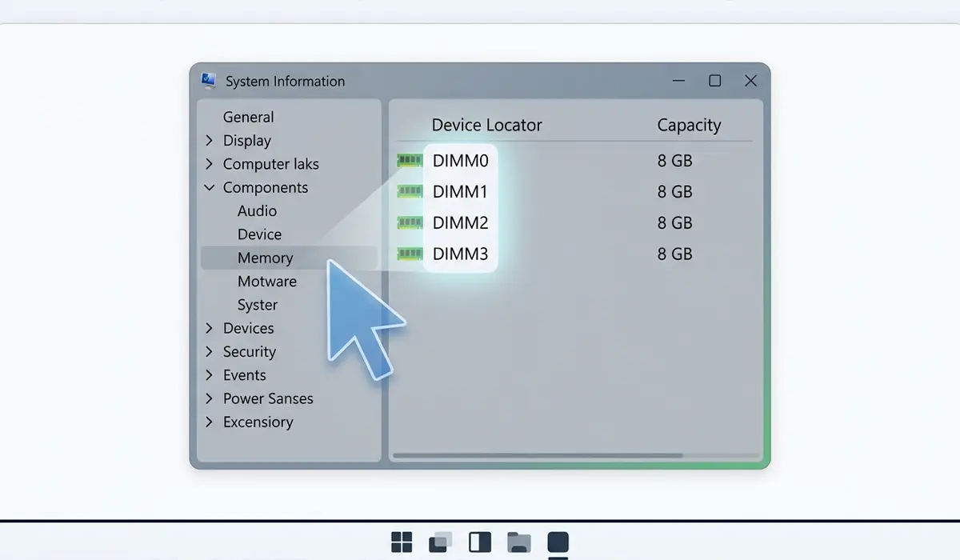The width and height of the screenshot is (960, 560).
Task: Click the System Information title bar icon
Action: (x=209, y=80)
